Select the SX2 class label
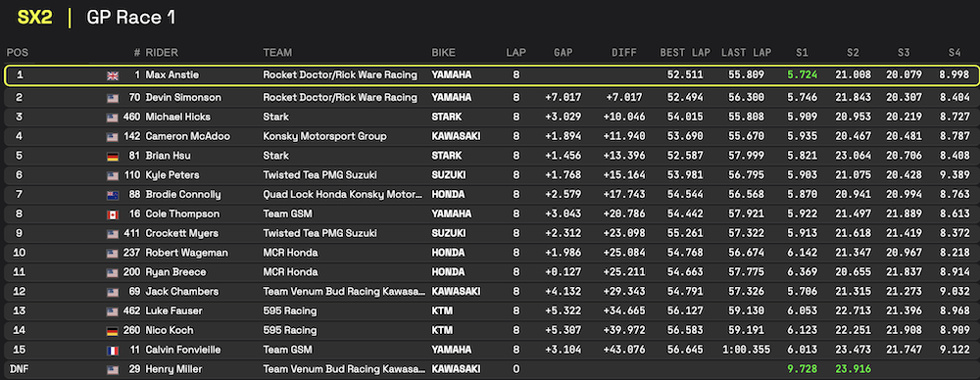This screenshot has height=380, width=980. (35, 18)
